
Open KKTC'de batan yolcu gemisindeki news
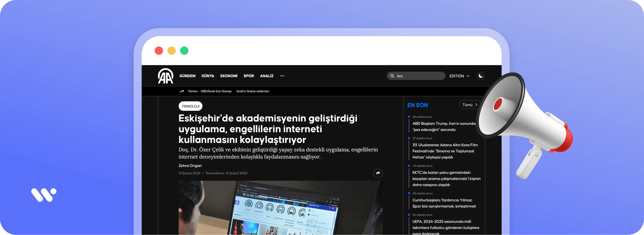(447, 179)
